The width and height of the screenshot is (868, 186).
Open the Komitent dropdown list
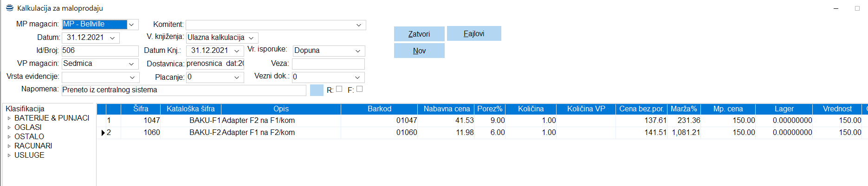(x=359, y=25)
